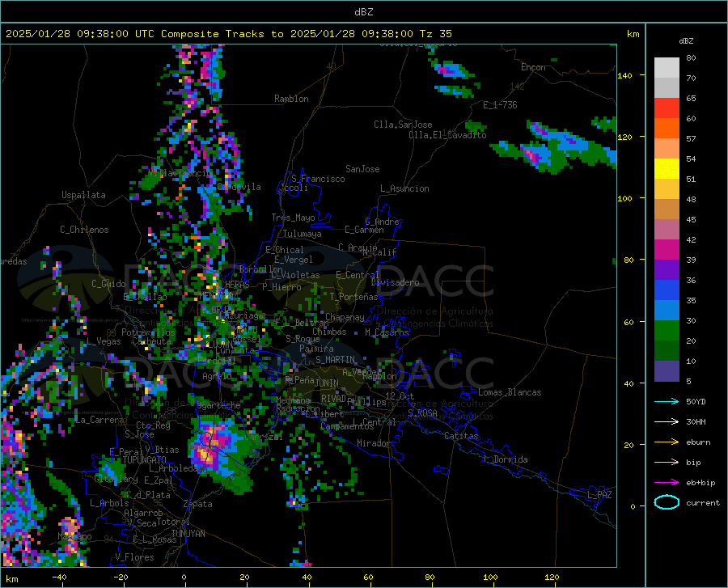Click the L_Asuncion place label
The image size is (728, 588).
click(404, 188)
